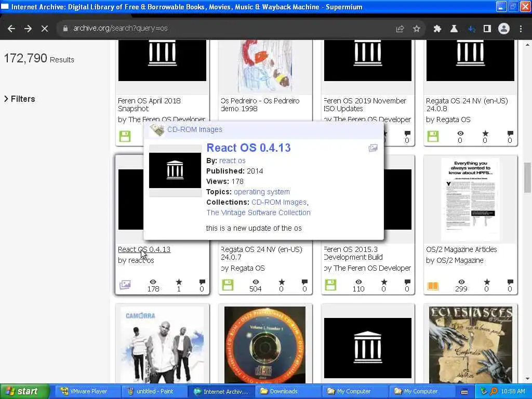Click the star icon on Regata 24.0.7 card

282,282
